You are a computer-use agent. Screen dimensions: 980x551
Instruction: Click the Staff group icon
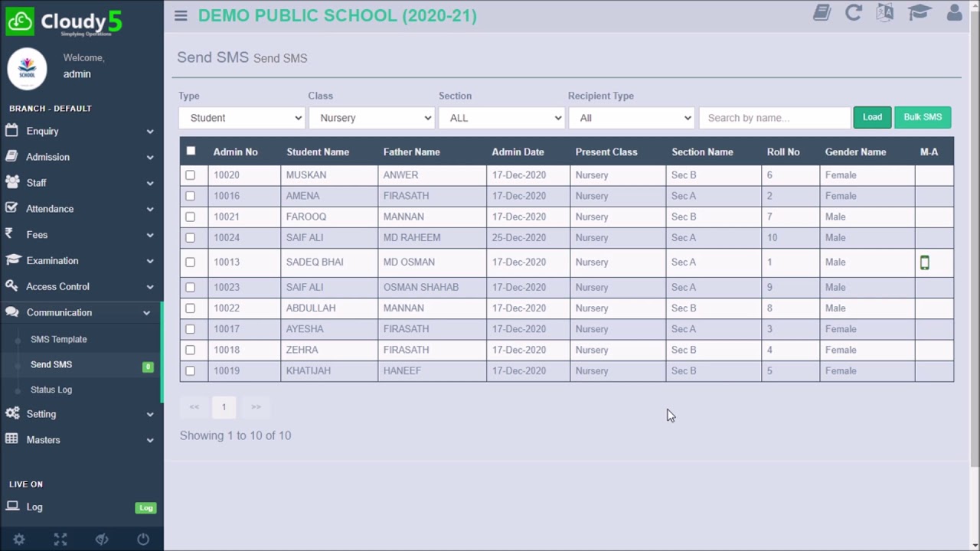[x=12, y=183]
